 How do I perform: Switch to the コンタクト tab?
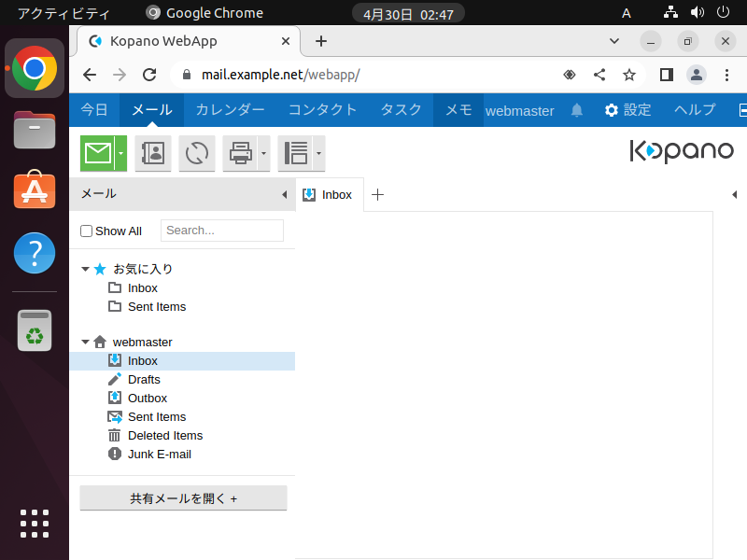(x=322, y=110)
